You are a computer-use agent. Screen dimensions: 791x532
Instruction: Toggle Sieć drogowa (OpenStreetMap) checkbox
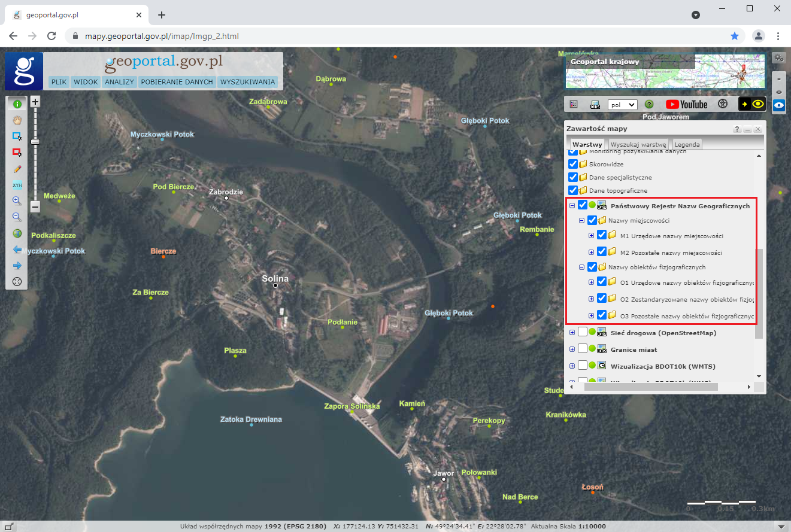coord(582,332)
